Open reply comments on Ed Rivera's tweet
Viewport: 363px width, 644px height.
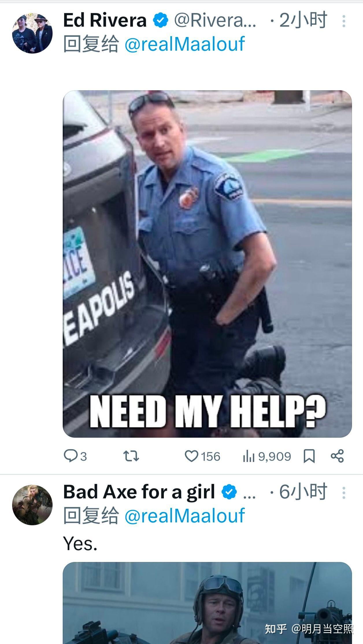[75, 456]
